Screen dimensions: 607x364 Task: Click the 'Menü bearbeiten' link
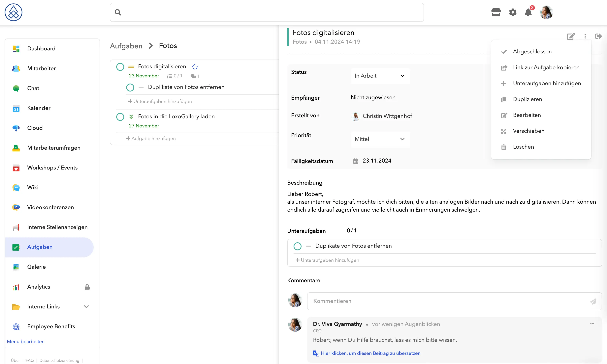pos(26,342)
